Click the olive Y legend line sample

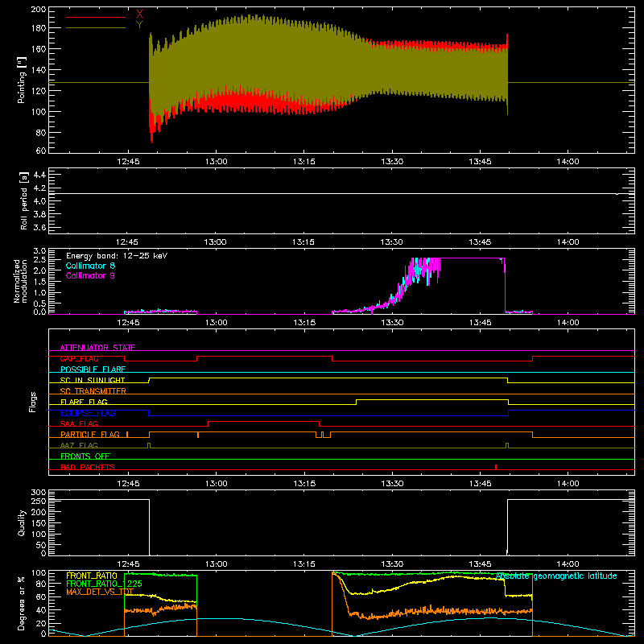(96, 27)
